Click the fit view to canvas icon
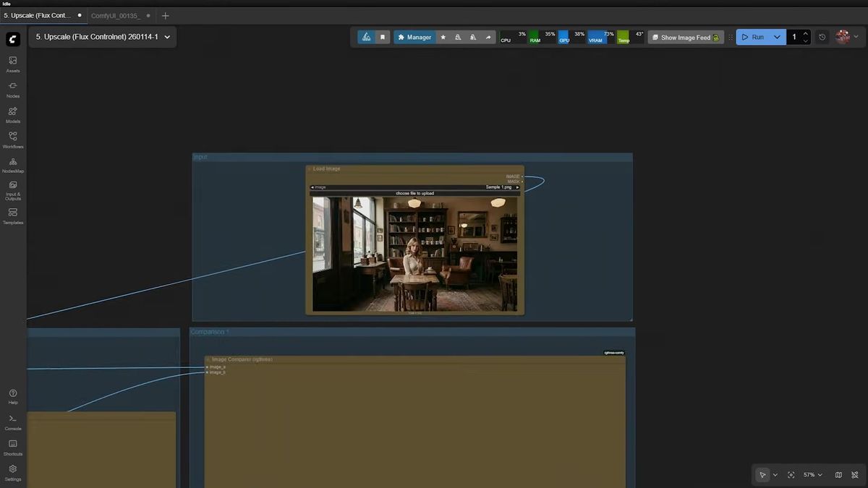868x488 pixels. pos(791,475)
